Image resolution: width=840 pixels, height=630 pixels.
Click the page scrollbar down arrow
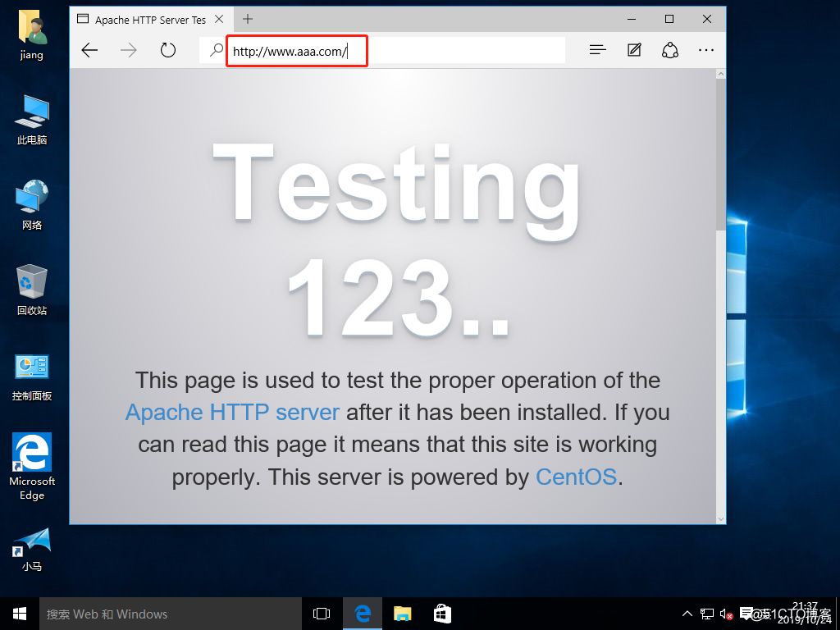(x=721, y=518)
